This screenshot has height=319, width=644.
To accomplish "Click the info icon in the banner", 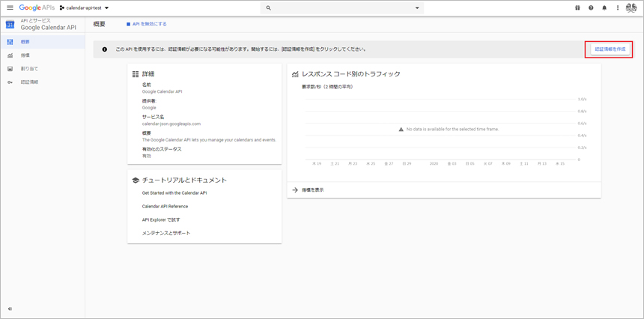I will tap(105, 49).
